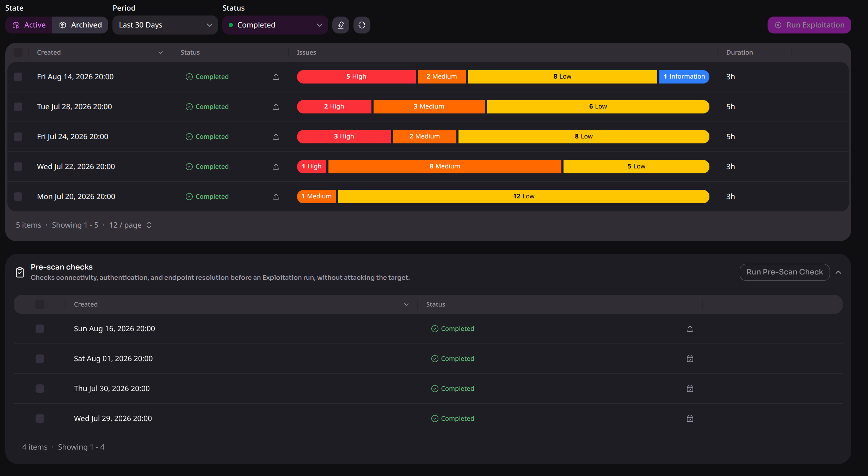The image size is (868, 476).
Task: Collapse the Pre-scan checks section
Action: click(x=838, y=272)
